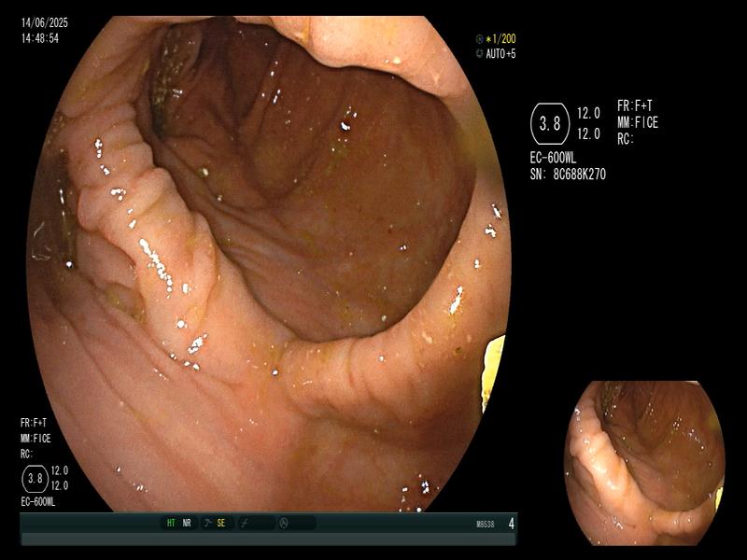Click the serial number SN: 8C688K270
Image resolution: width=747 pixels, height=560 pixels.
pyautogui.click(x=568, y=175)
